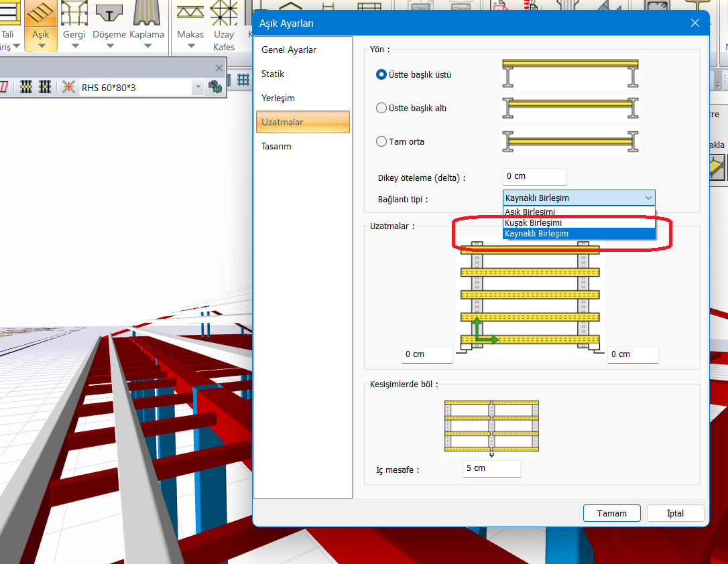
Task: Expand the Gergi dropdown arrow
Action: click(75, 46)
